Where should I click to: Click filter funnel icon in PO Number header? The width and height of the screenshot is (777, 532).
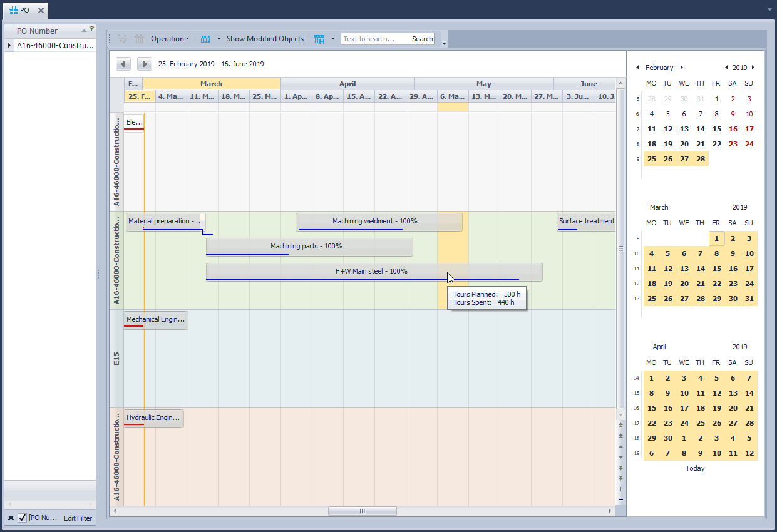tap(91, 28)
